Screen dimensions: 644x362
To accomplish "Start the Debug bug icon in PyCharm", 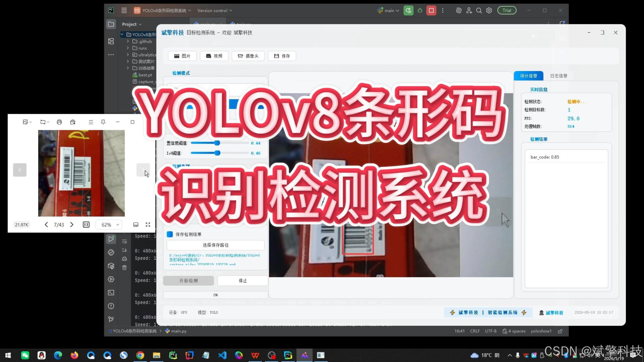I will [420, 10].
